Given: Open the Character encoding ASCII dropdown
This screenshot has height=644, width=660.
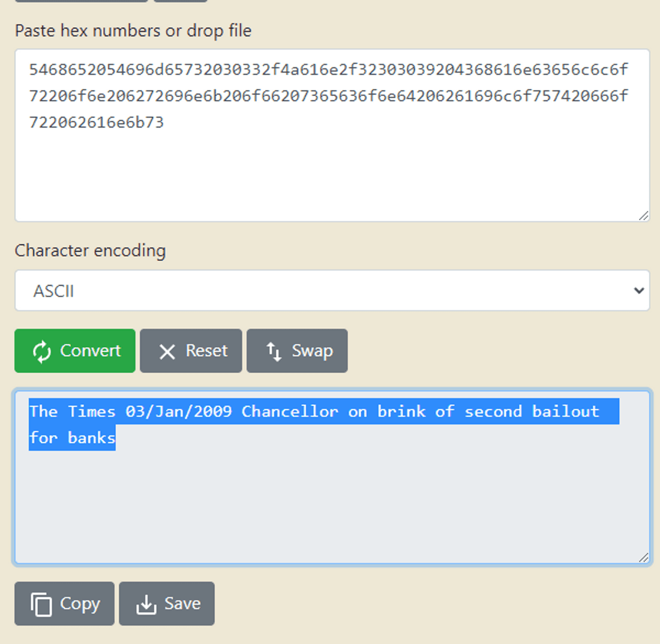Looking at the screenshot, I should click(x=332, y=291).
